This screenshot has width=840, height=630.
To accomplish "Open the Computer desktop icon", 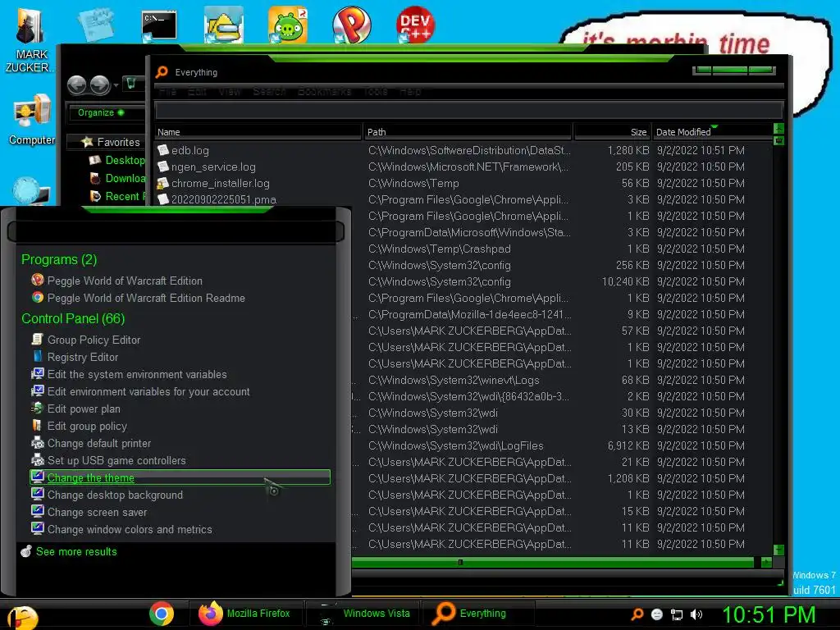I will click(x=32, y=120).
